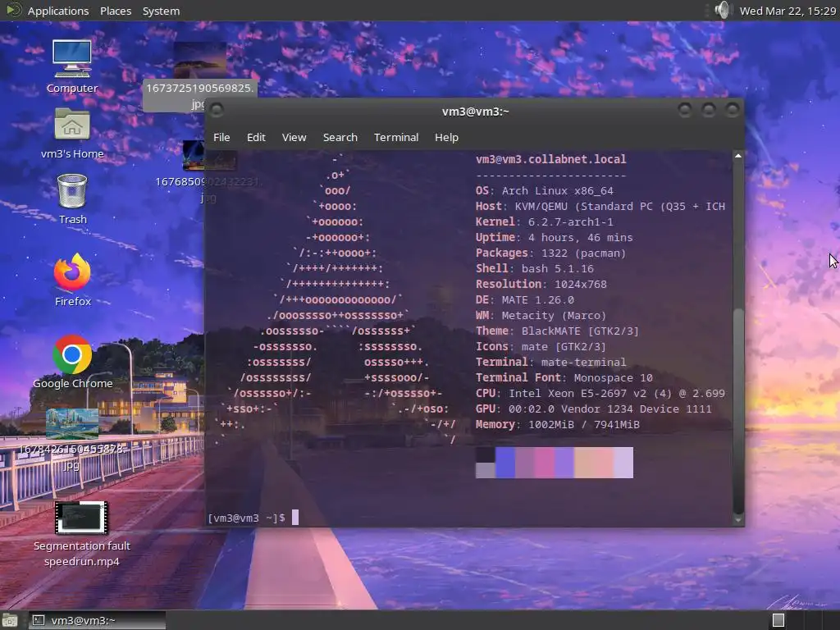The height and width of the screenshot is (630, 840).
Task: Select the 1678426150455878.jpg image file
Action: [x=72, y=440]
